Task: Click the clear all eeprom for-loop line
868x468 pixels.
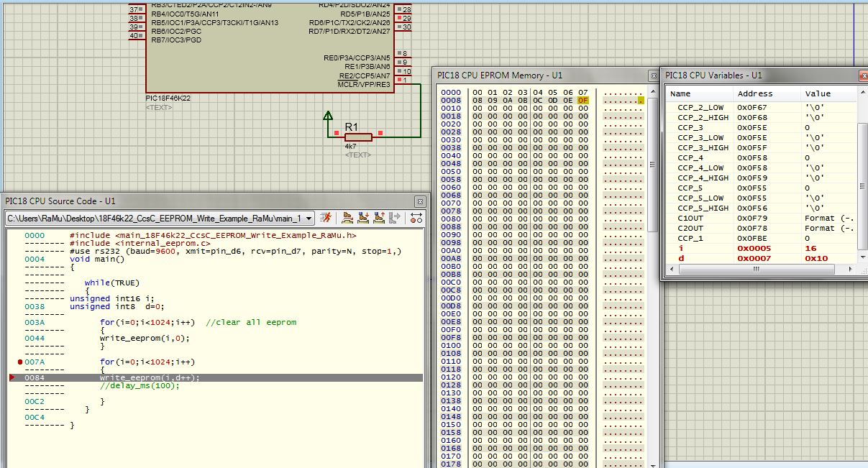Action: click(198, 322)
